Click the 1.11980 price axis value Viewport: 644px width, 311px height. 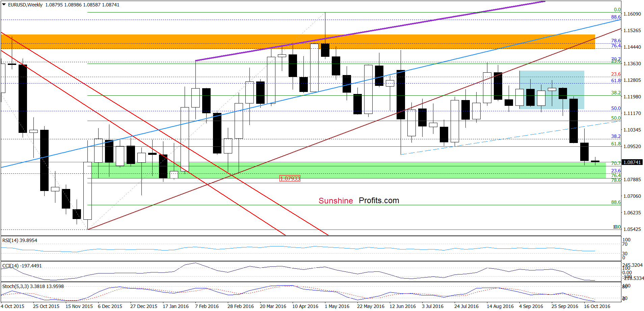click(x=632, y=97)
